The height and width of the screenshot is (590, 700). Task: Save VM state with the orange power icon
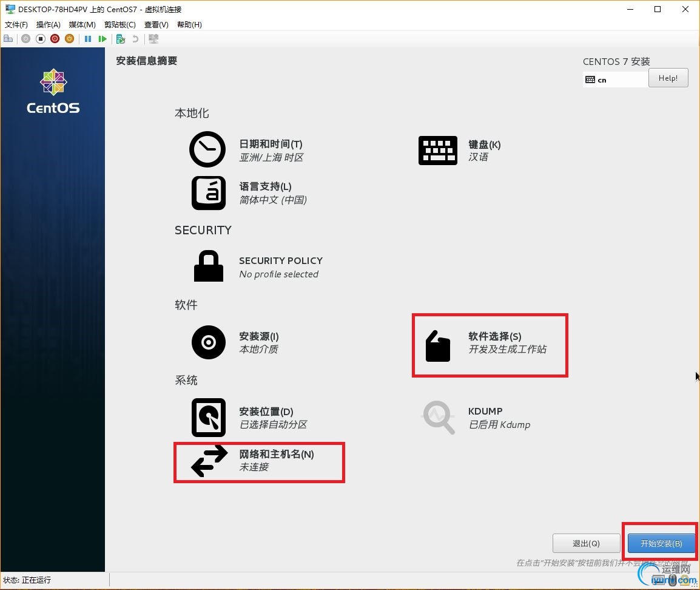coord(69,39)
